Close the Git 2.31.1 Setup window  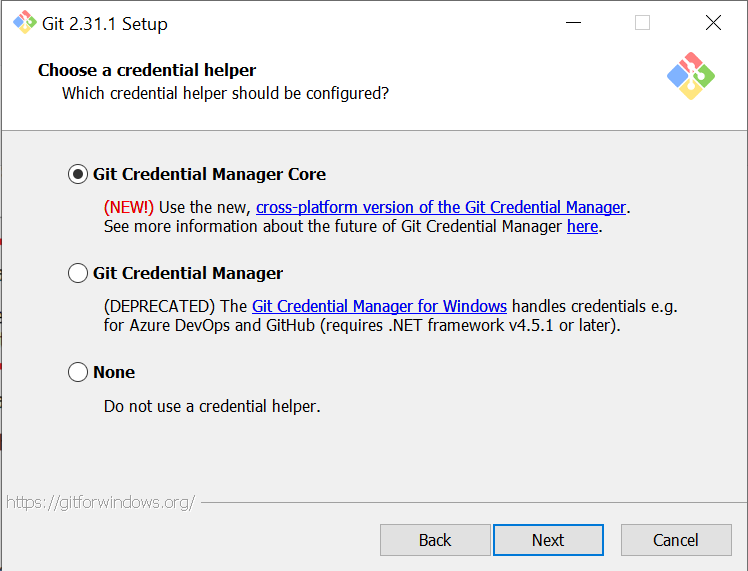[713, 23]
